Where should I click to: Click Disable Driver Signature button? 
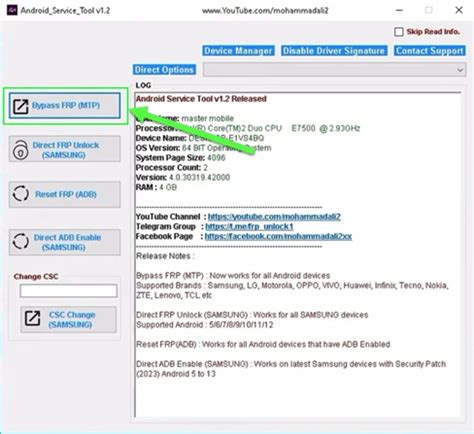[334, 51]
